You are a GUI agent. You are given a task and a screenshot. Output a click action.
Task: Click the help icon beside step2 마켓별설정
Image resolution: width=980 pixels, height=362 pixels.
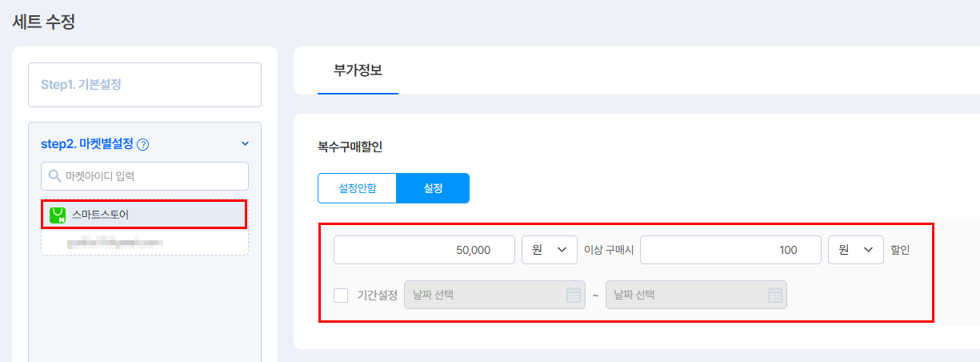pyautogui.click(x=143, y=145)
